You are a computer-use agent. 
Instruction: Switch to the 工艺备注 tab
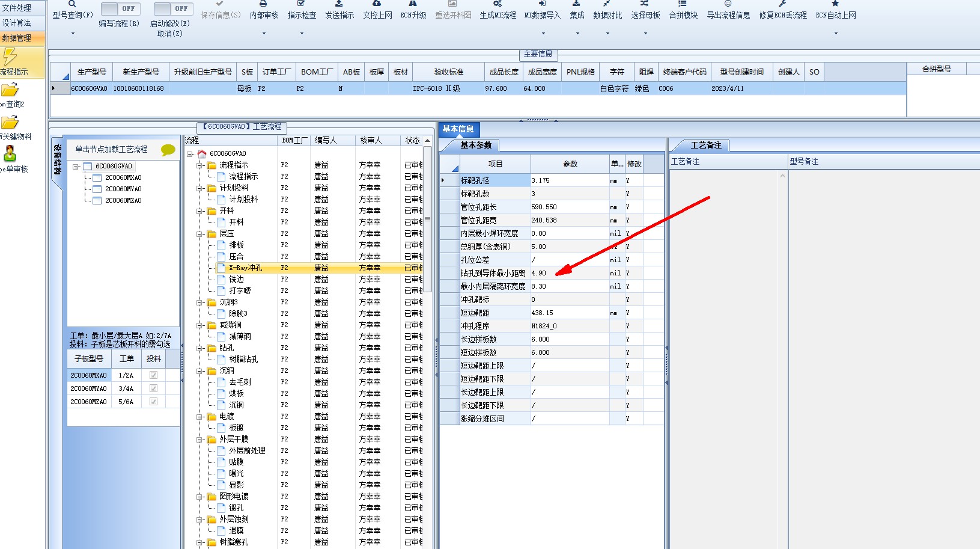705,145
